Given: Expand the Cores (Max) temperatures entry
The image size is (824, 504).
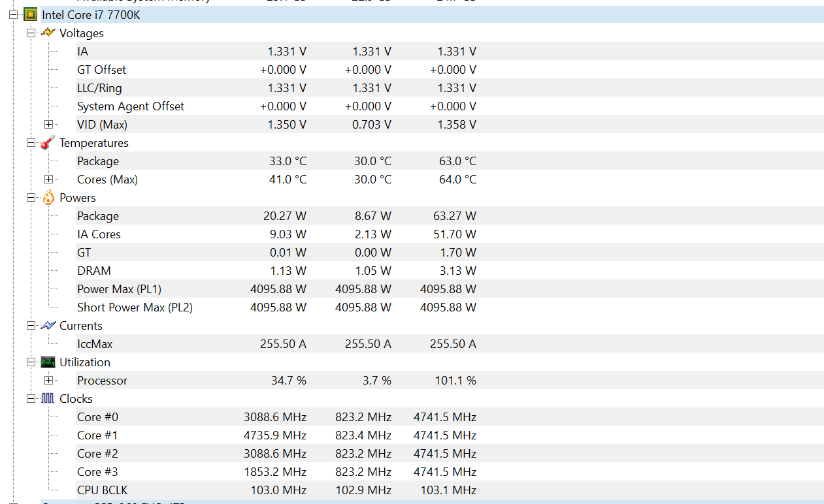Looking at the screenshot, I should point(48,179).
